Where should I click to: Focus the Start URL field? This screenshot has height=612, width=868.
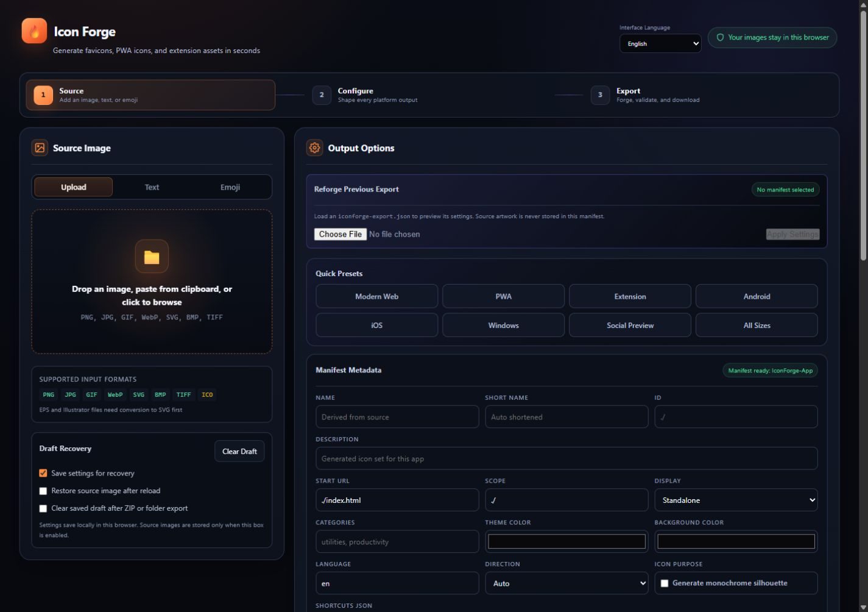[397, 500]
